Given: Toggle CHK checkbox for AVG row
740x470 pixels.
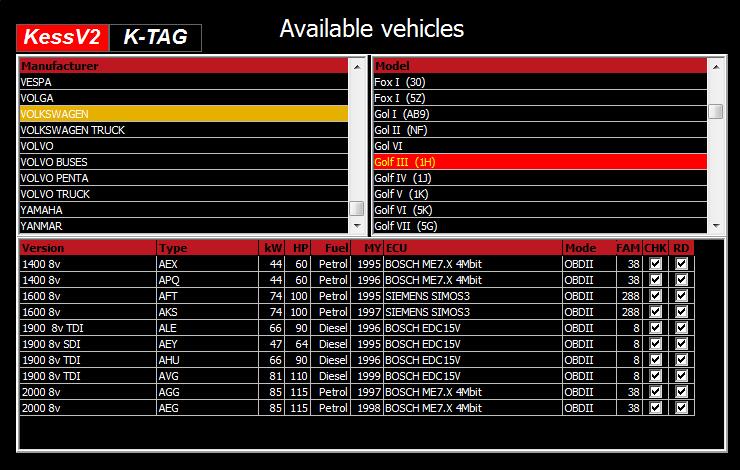Looking at the screenshot, I should click(655, 376).
